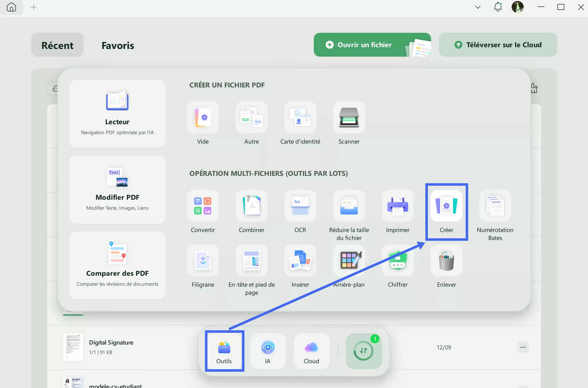This screenshot has height=388, width=588.
Task: Switch to the Favoris tab
Action: [x=118, y=45]
